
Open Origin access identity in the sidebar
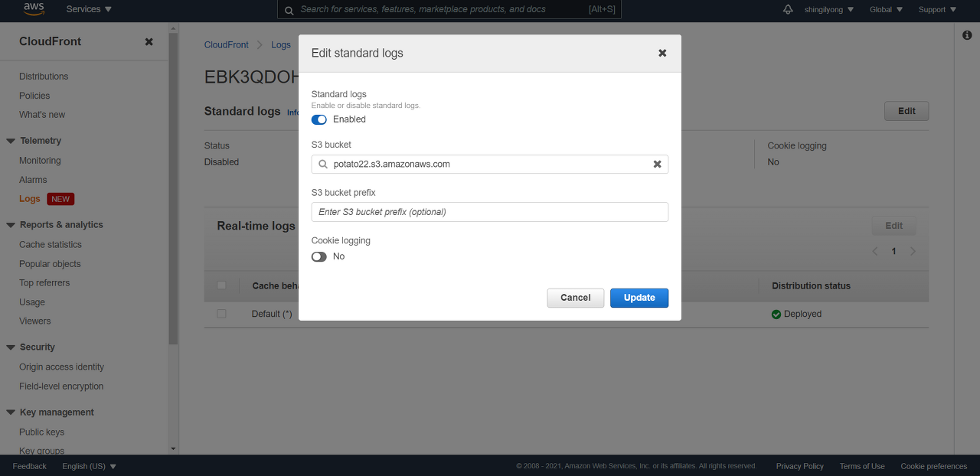point(61,367)
